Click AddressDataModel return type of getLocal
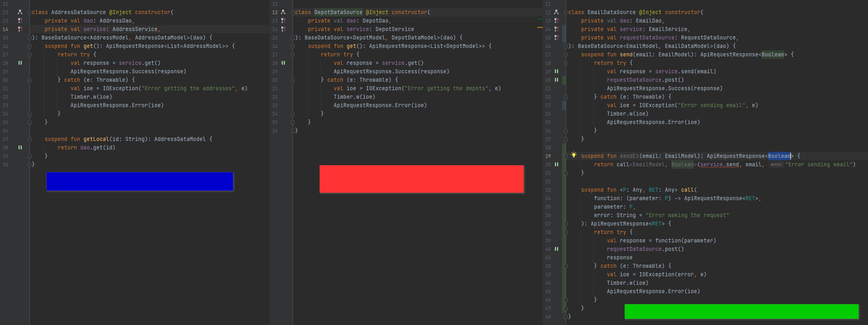 click(180, 139)
